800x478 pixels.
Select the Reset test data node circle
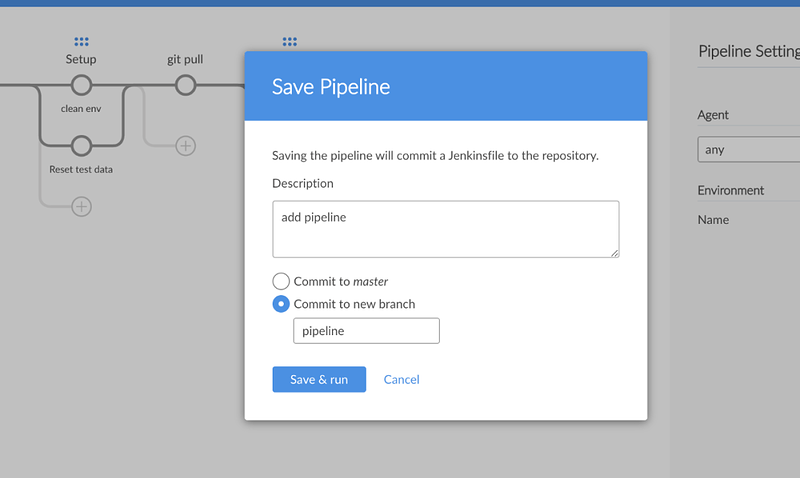[82, 146]
